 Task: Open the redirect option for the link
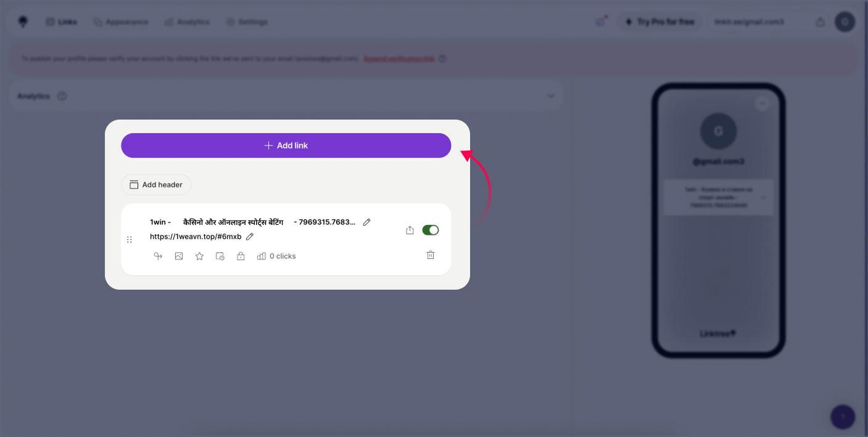158,256
